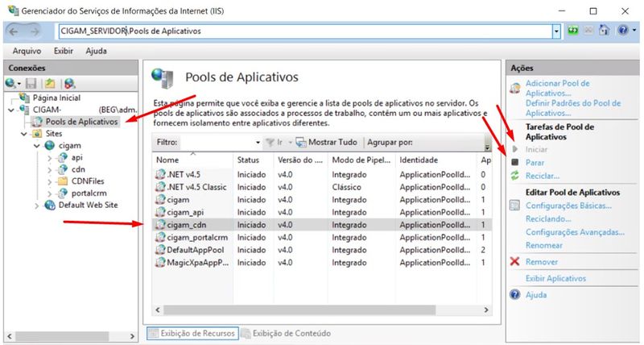This screenshot has height=345, width=644.
Task: Open the Exibir menu
Action: pos(64,51)
